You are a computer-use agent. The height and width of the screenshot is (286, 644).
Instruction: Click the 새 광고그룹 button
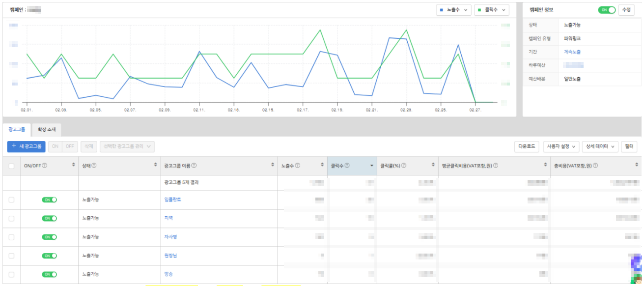27,146
